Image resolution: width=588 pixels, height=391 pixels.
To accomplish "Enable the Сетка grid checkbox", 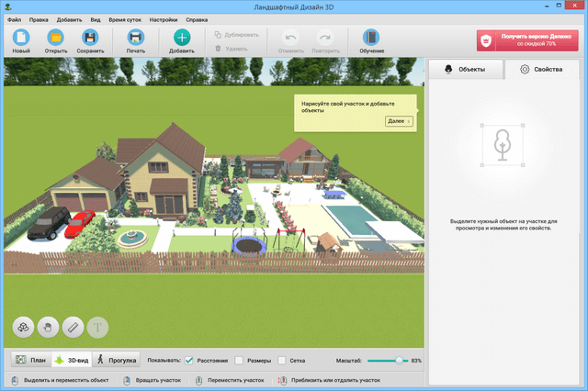I will (282, 361).
